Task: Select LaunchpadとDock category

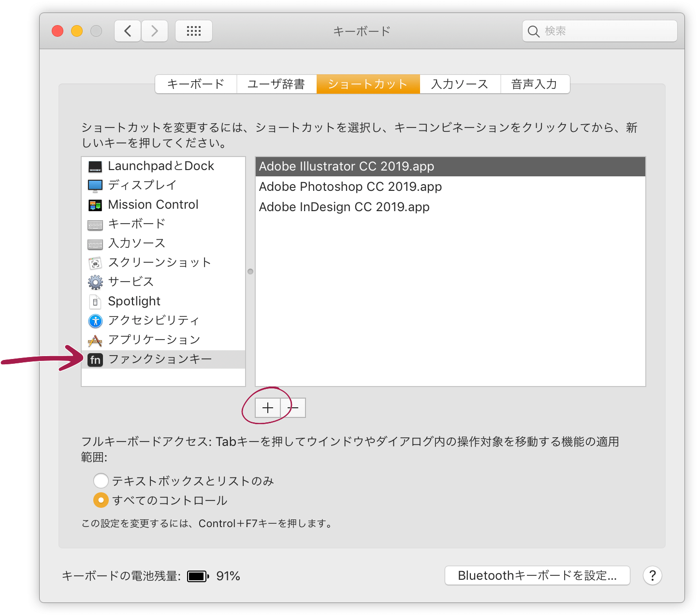Action: (163, 166)
